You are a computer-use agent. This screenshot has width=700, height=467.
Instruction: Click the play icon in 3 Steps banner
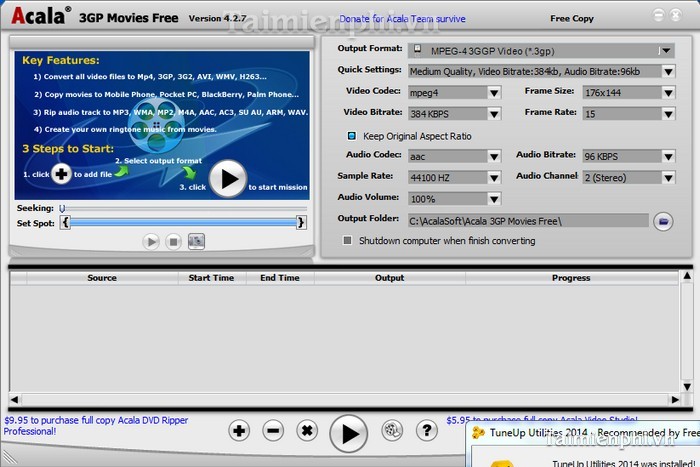click(x=228, y=179)
